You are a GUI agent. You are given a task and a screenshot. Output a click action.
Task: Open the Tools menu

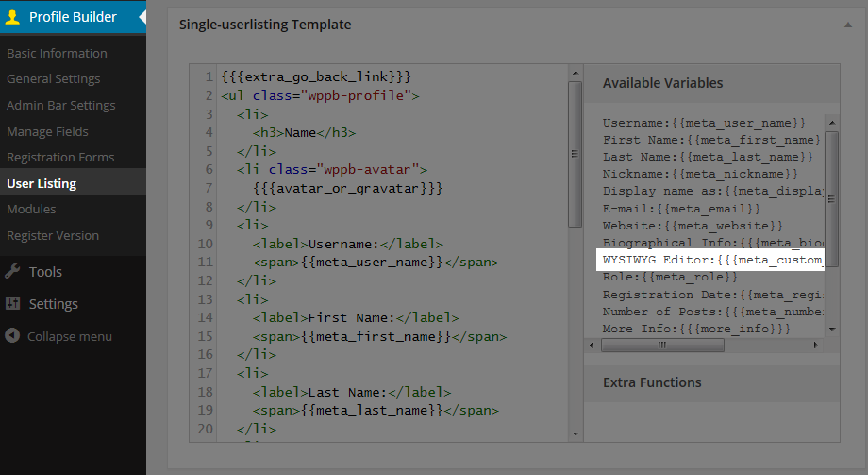45,272
